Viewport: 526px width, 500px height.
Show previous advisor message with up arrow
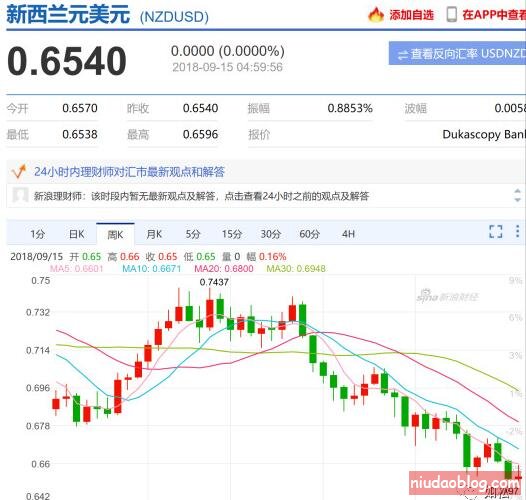(517, 191)
